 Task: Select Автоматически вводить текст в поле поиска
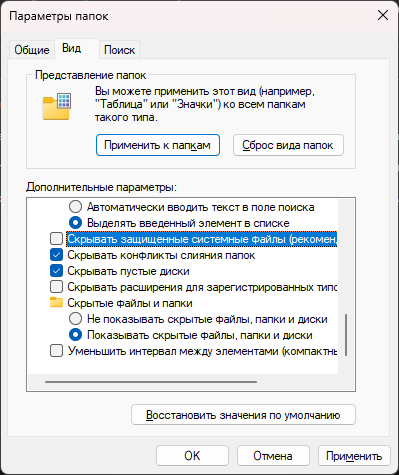click(75, 207)
